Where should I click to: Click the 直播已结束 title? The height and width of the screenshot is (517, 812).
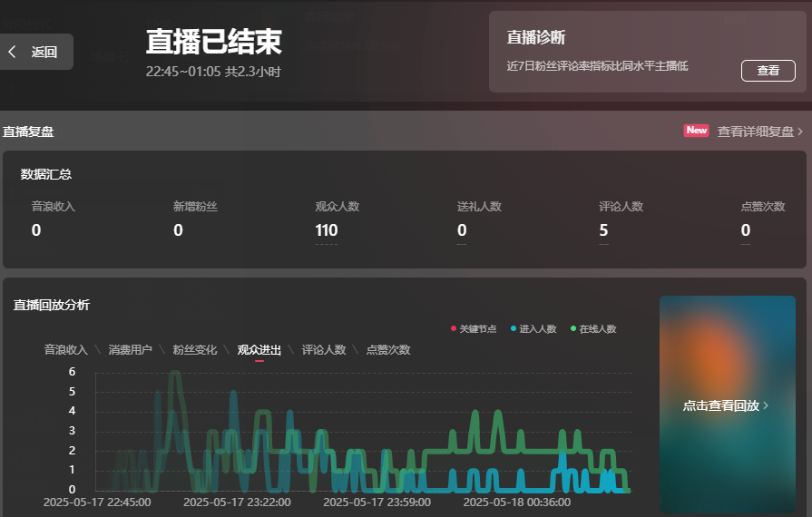[x=213, y=42]
